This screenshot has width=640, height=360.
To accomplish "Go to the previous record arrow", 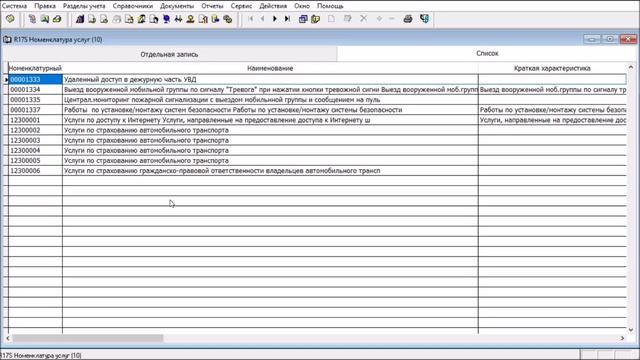I will (x=262, y=19).
